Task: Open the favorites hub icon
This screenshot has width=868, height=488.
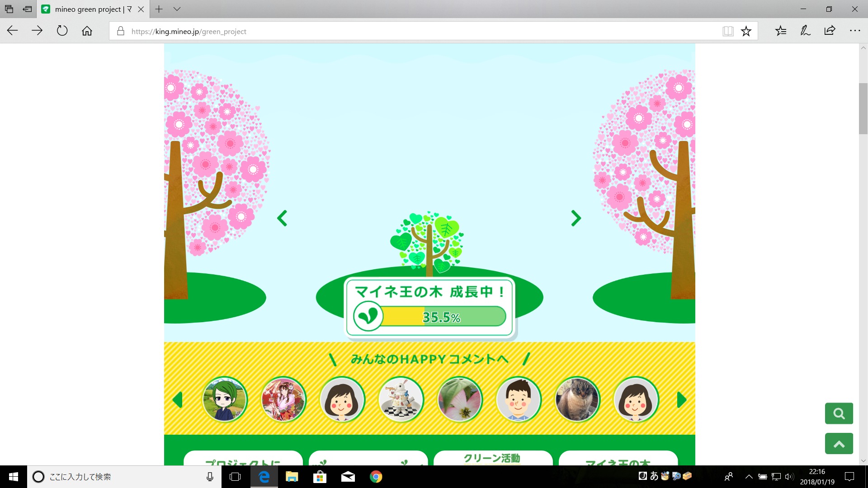Action: tap(781, 31)
